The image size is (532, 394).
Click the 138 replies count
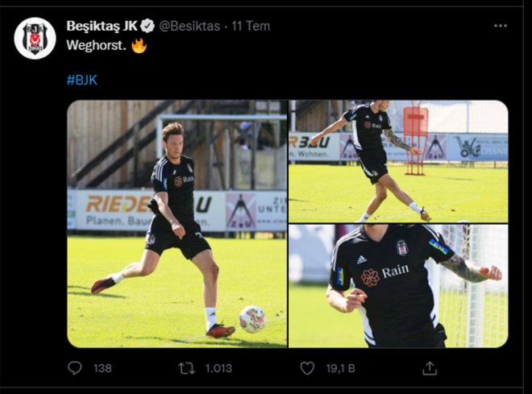(x=102, y=368)
